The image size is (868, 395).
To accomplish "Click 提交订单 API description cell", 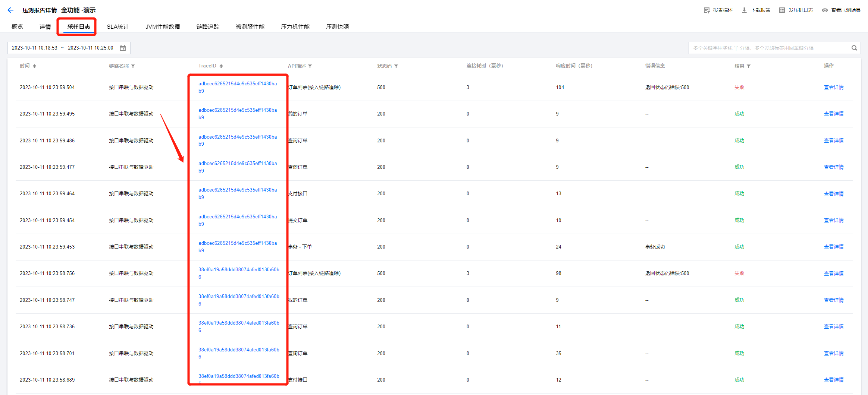I will [298, 220].
